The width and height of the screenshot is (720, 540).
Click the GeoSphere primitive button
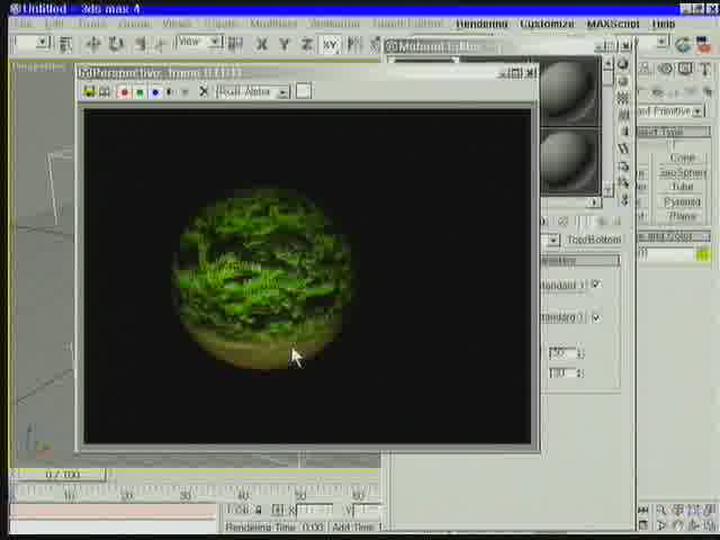[682, 172]
